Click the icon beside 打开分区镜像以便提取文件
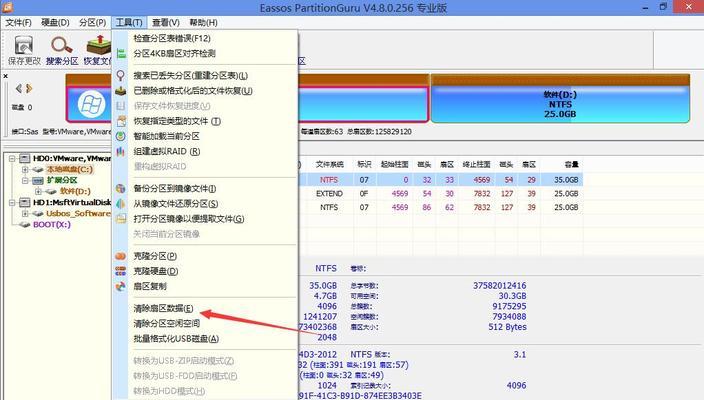704x400 pixels. click(121, 219)
